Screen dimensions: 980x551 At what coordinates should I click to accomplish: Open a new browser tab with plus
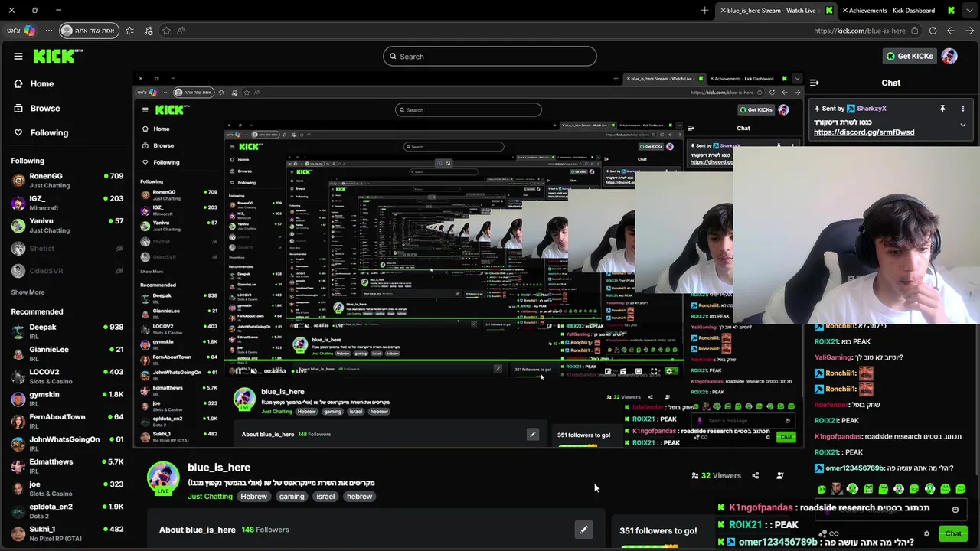pyautogui.click(x=705, y=10)
